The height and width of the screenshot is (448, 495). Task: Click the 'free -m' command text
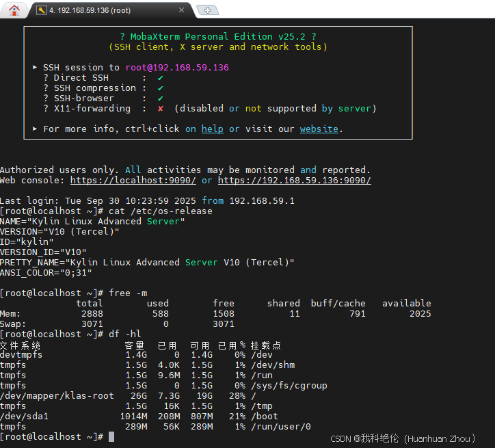[128, 293]
